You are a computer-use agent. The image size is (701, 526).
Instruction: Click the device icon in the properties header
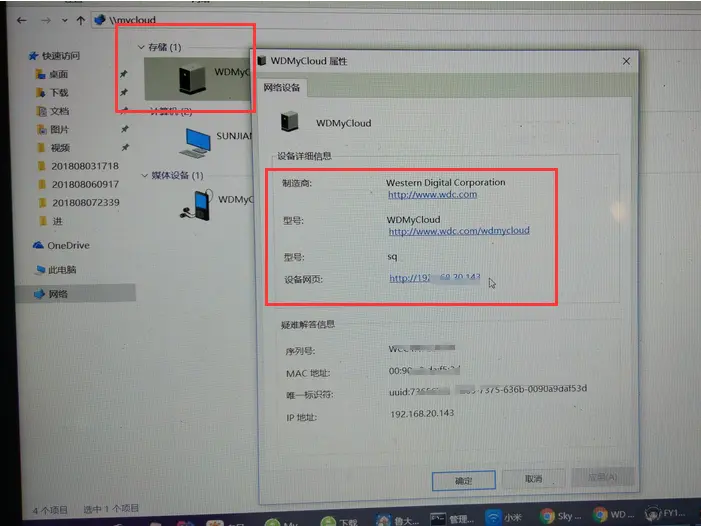point(290,121)
